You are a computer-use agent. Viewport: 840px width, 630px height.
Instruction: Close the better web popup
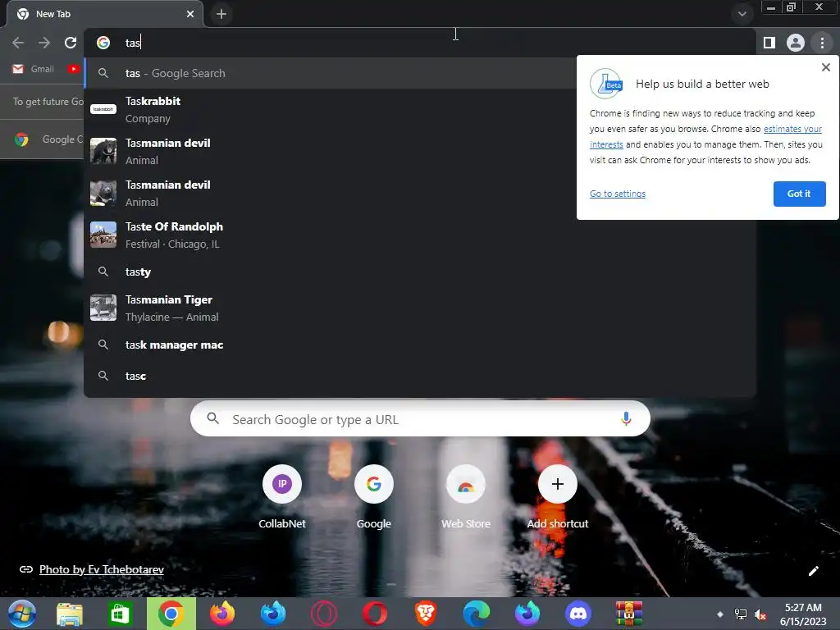point(825,67)
